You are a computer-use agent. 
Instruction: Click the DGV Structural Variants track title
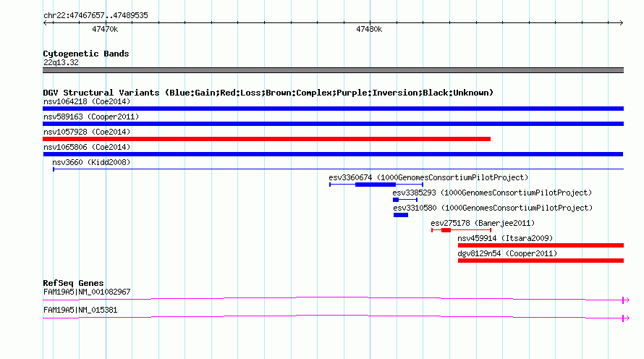(268, 93)
